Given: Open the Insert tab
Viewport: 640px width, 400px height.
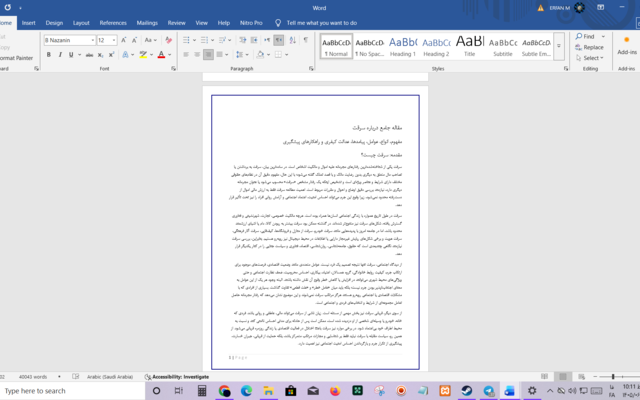Looking at the screenshot, I should (x=29, y=23).
